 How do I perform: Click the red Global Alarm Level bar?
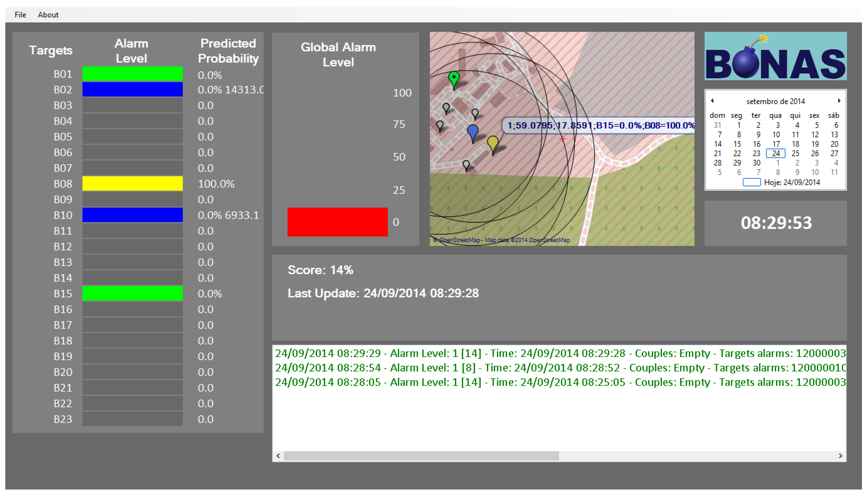(337, 222)
